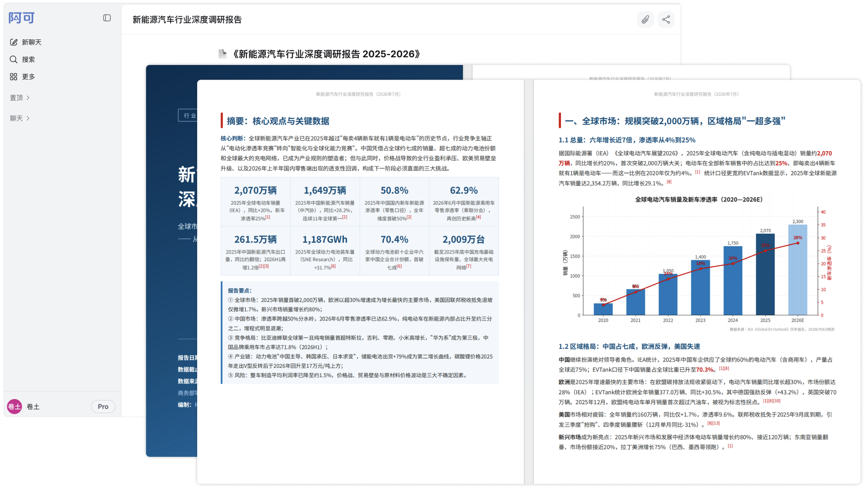This screenshot has width=868, height=491.
Task: Click the search magnifier icon
Action: 14,59
